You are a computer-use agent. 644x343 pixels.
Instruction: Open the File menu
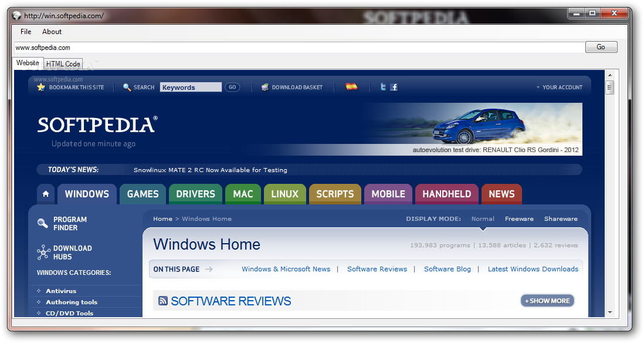pos(26,32)
